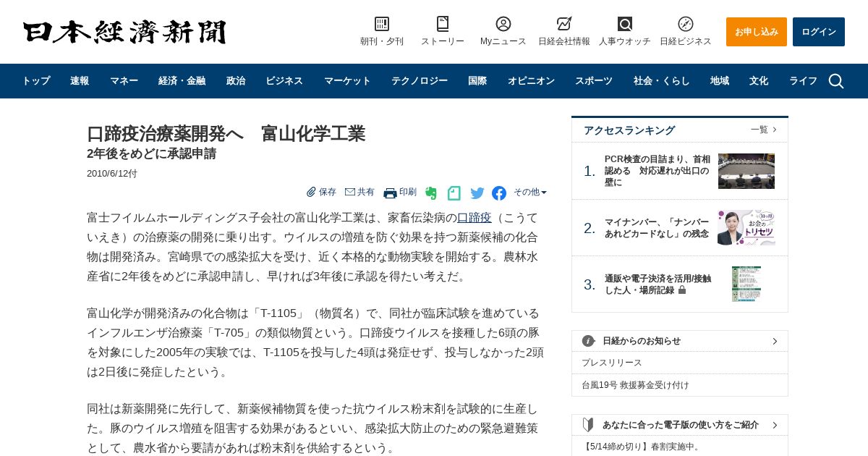The width and height of the screenshot is (868, 456).
Task: Open the 人事ウオッチ icon
Action: [625, 24]
